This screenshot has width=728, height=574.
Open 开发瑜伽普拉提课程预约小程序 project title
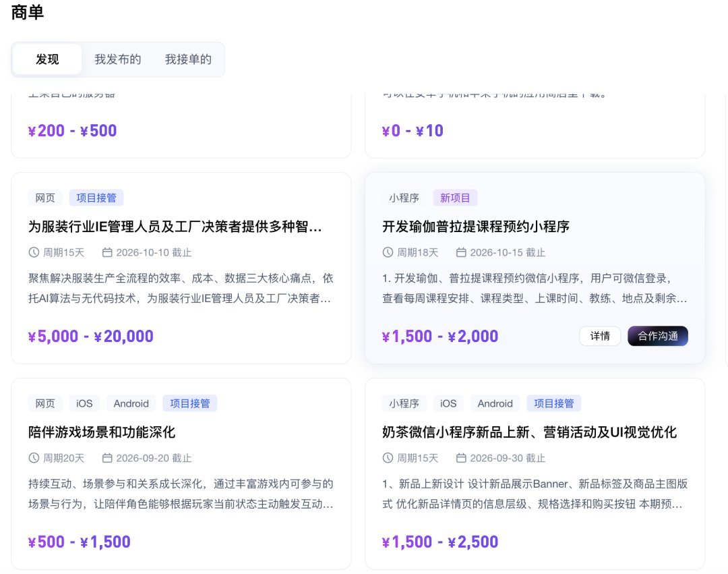475,227
